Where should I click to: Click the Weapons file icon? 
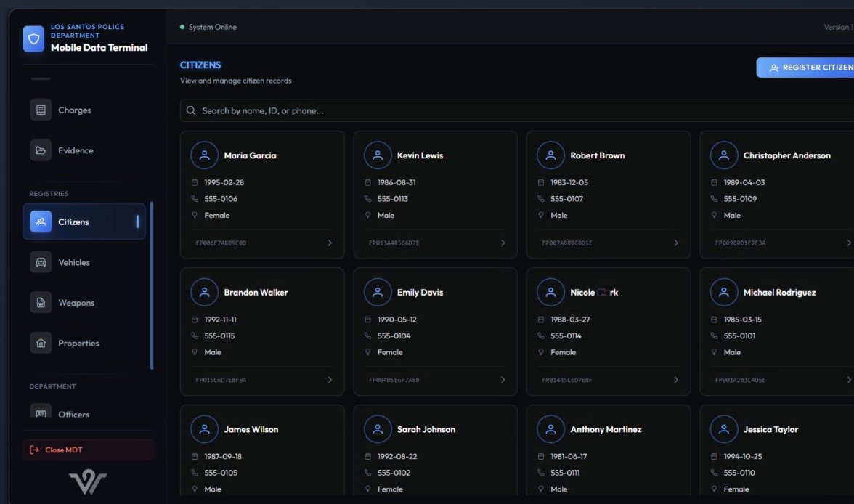[x=41, y=303]
